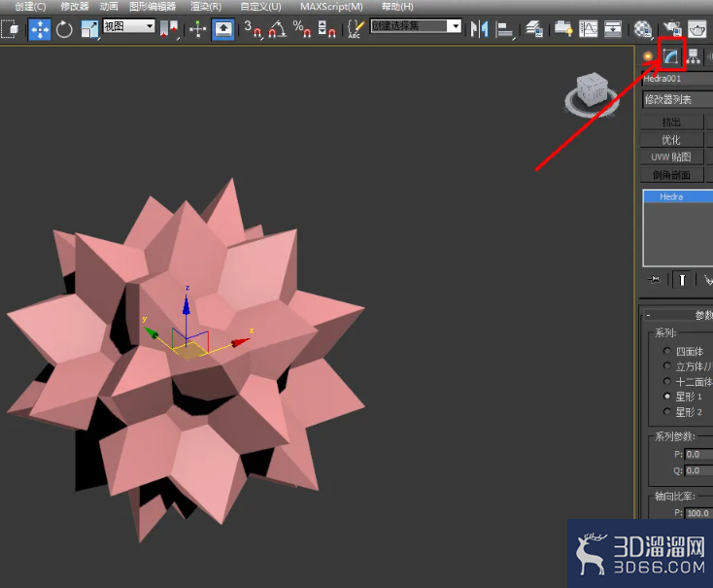This screenshot has height=588, width=713.
Task: Click the Use Pivot Point Center icon
Action: [x=169, y=29]
